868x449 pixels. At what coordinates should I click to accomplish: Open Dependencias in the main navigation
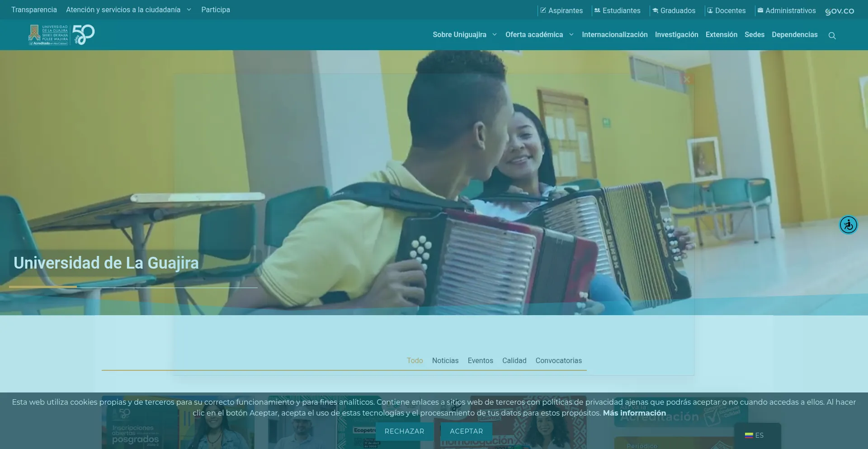[795, 34]
